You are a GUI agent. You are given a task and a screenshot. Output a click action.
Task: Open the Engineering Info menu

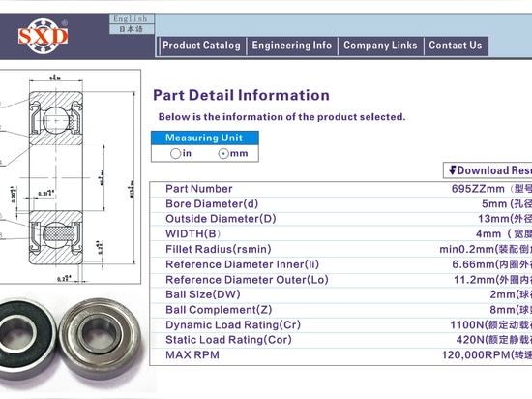pos(292,46)
